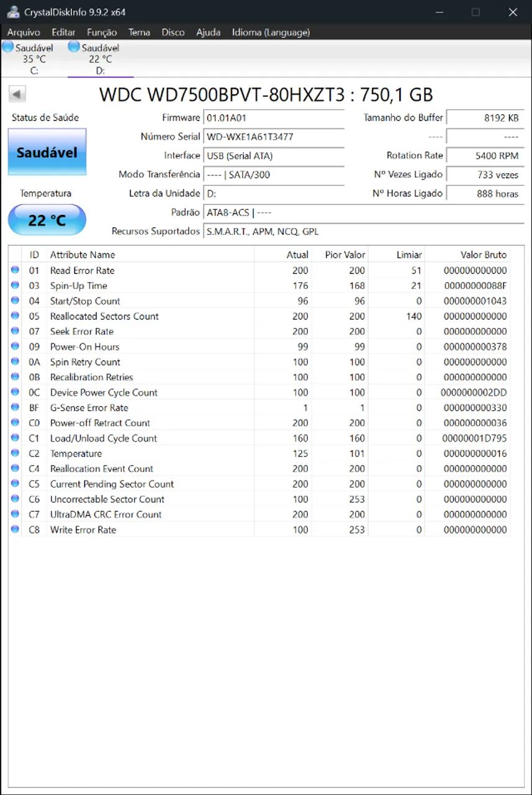
Task: Switch to the D: drive tab
Action: (x=100, y=59)
